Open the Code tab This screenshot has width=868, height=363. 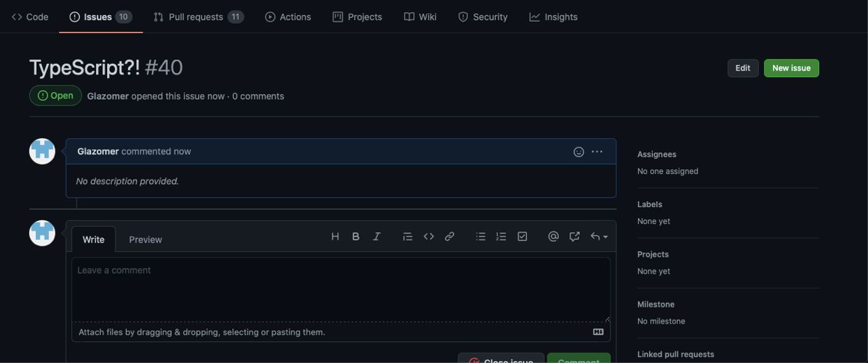tap(30, 17)
